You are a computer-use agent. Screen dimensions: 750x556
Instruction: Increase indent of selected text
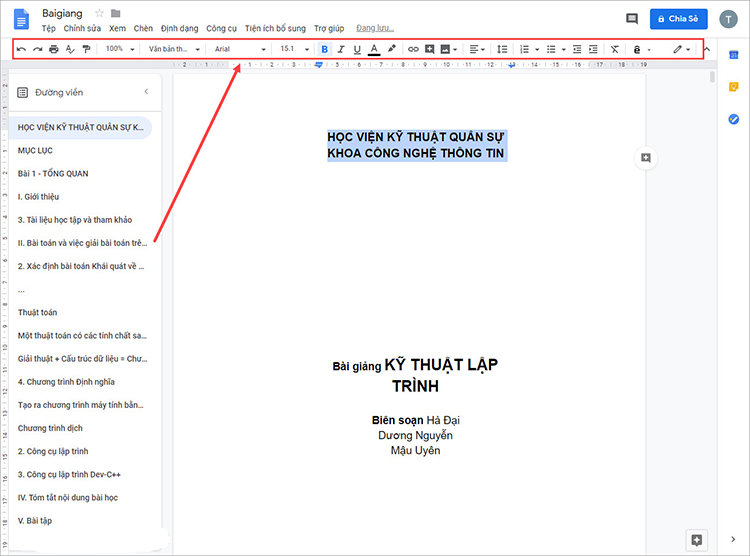pos(593,49)
